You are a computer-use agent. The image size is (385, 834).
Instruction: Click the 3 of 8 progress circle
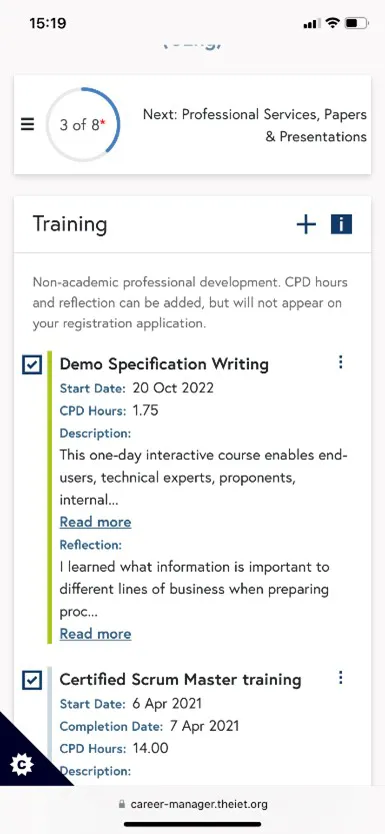coord(83,125)
